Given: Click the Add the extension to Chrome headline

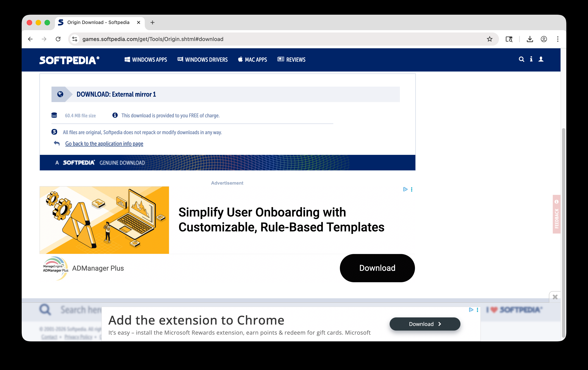Looking at the screenshot, I should point(196,320).
